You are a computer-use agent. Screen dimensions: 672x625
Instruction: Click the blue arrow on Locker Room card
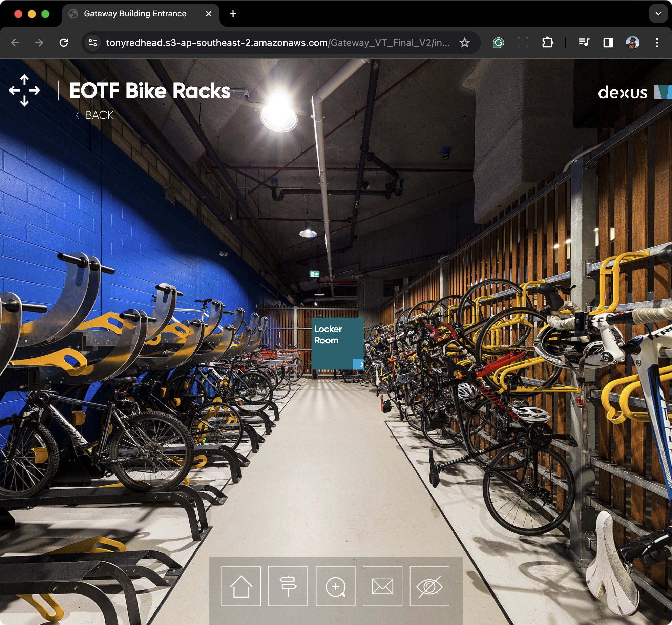click(x=359, y=364)
